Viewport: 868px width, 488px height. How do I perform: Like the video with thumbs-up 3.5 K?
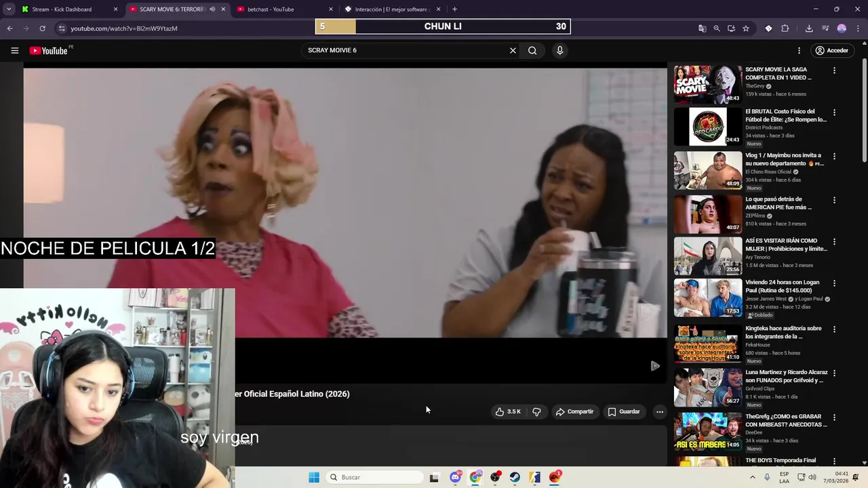508,411
